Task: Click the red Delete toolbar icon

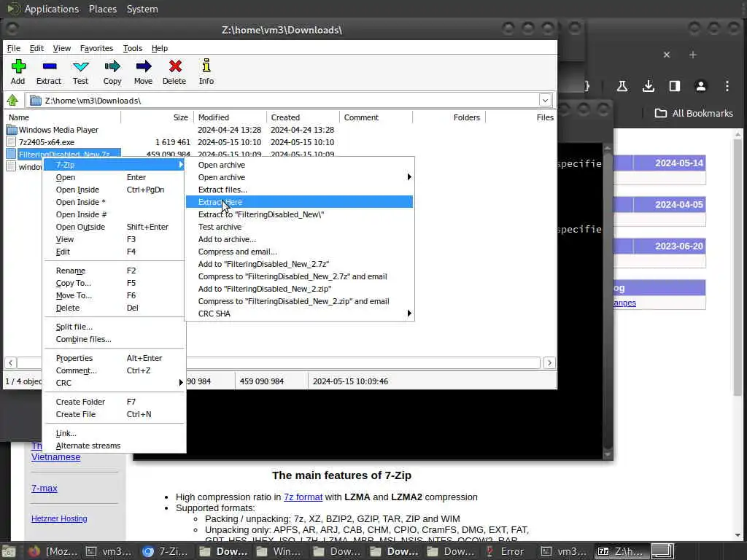Action: 175,66
